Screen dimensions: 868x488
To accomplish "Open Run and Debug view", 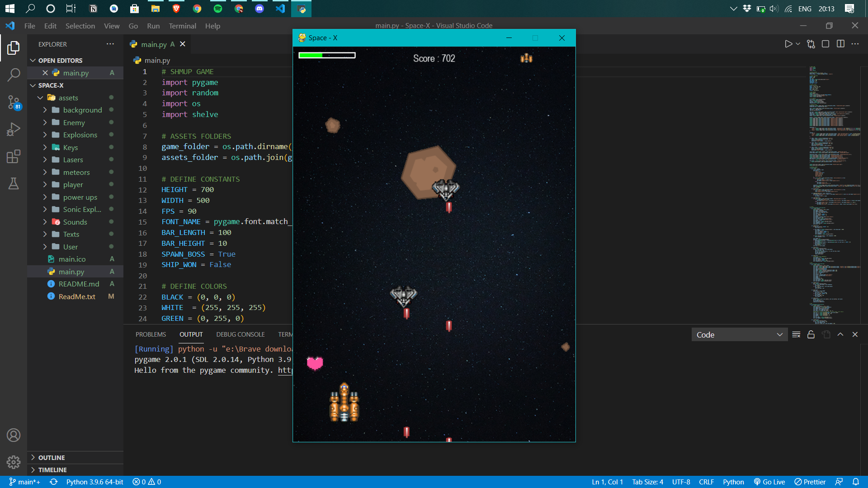I will (14, 130).
